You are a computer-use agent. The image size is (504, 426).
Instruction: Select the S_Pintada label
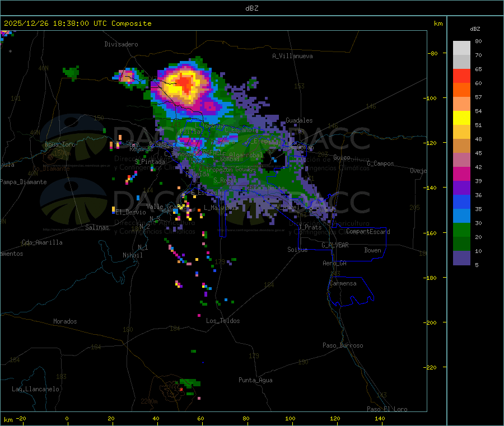[150, 162]
